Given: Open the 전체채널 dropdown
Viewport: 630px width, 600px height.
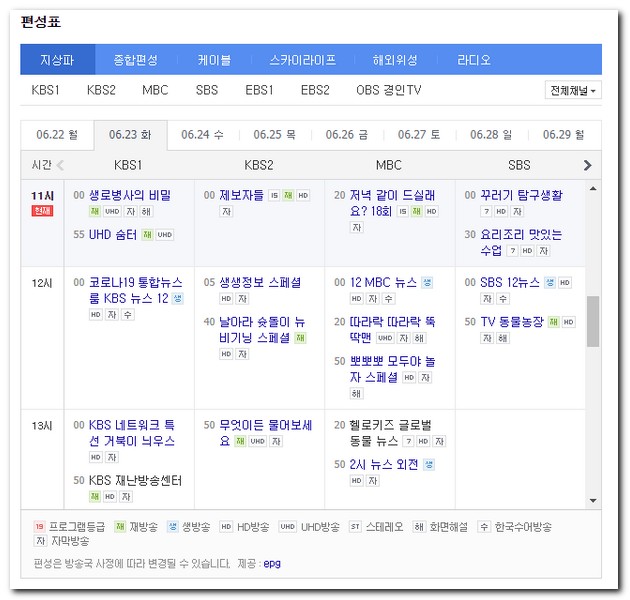Looking at the screenshot, I should pos(574,90).
